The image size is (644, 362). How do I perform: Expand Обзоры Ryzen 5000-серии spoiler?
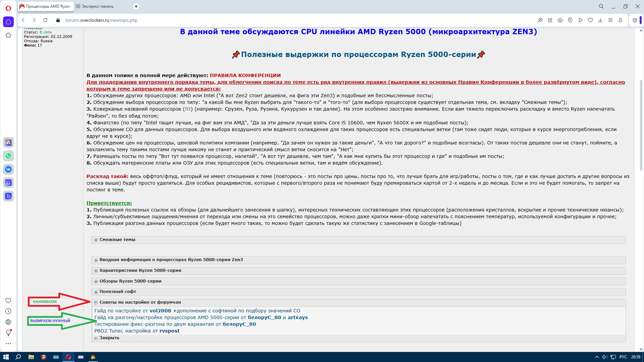[x=130, y=281]
